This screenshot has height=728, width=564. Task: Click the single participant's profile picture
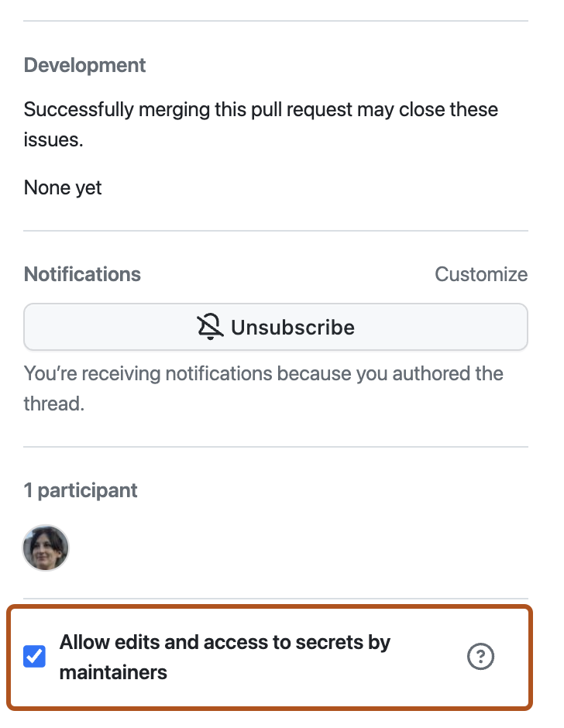45,548
